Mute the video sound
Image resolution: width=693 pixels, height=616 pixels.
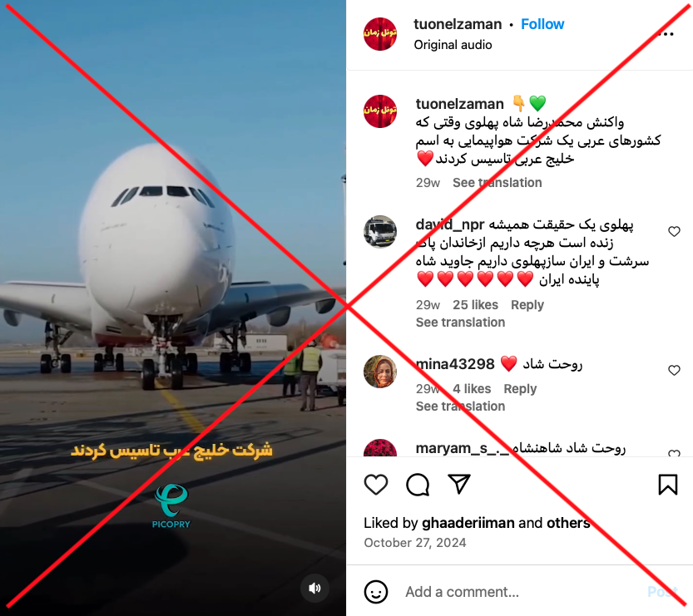click(x=314, y=588)
